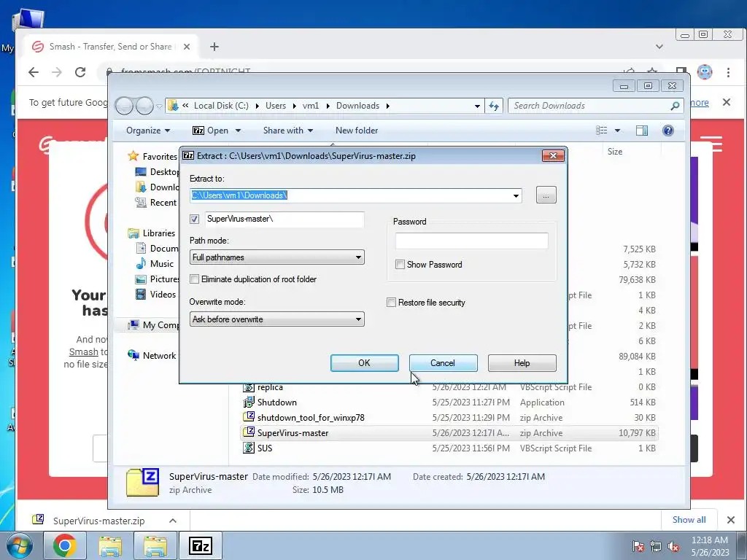The width and height of the screenshot is (747, 560).
Task: Select Favorites in the navigation pane
Action: pos(160,157)
